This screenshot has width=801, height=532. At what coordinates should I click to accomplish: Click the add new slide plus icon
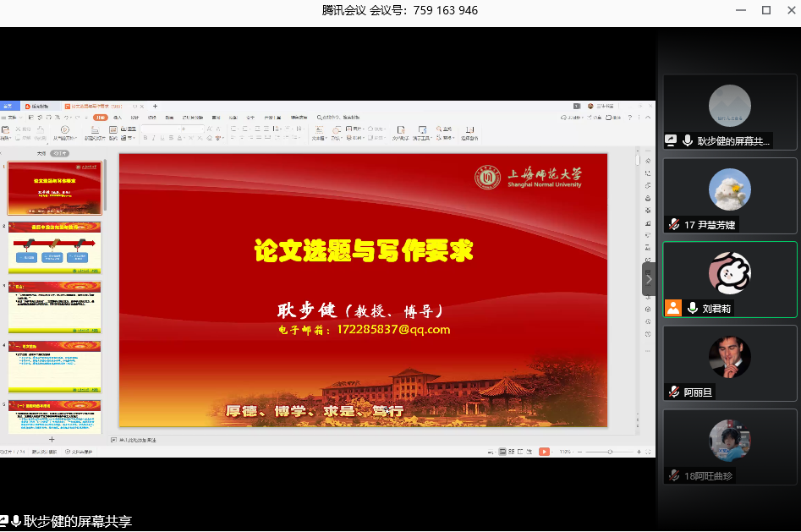52,440
